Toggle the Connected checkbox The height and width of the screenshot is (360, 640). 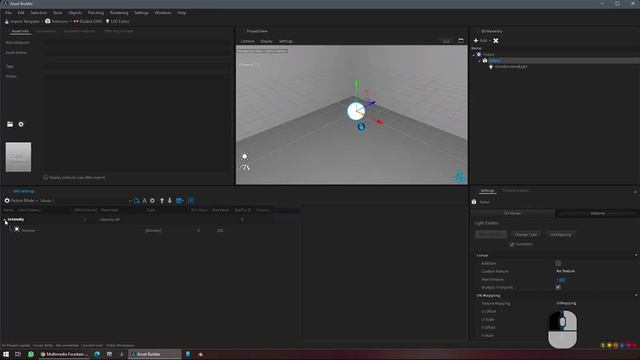pyautogui.click(x=511, y=244)
